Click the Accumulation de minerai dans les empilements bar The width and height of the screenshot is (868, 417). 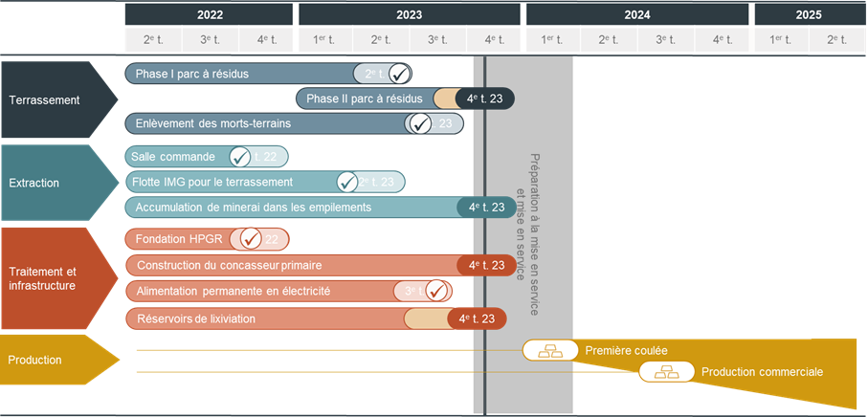pos(287,208)
